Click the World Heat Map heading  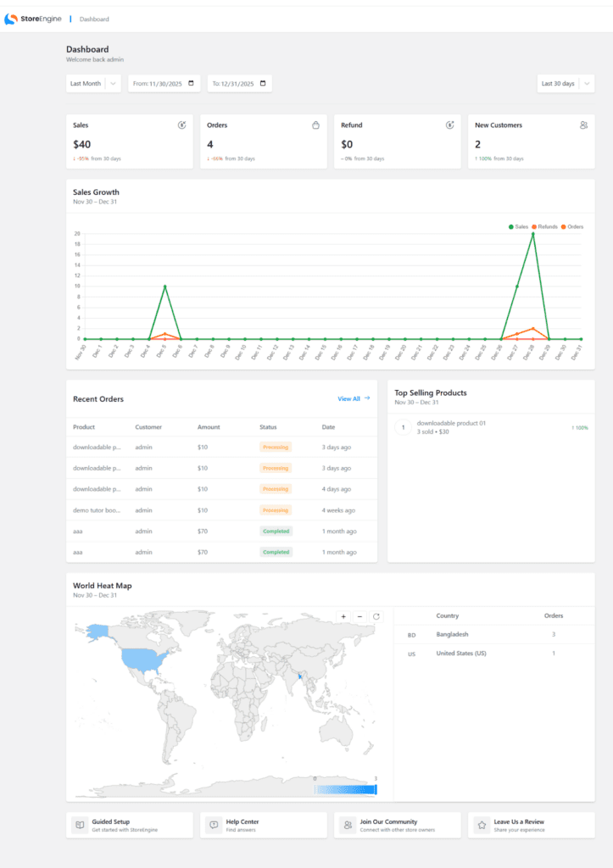103,586
